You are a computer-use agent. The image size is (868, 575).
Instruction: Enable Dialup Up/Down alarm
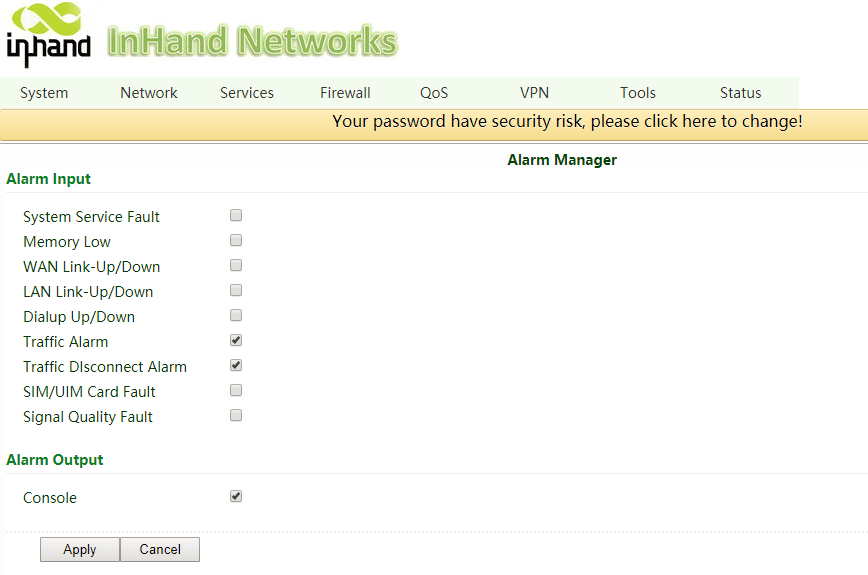236,315
